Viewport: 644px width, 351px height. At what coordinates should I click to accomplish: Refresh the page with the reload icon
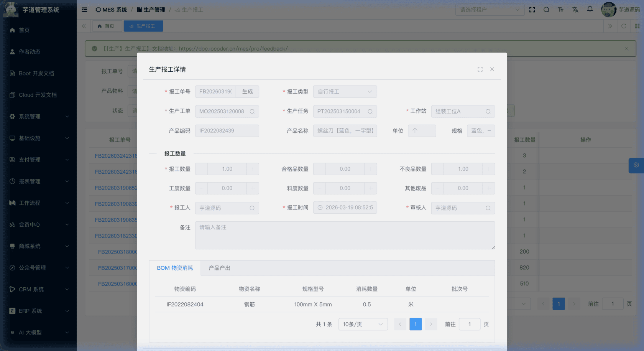tap(624, 26)
